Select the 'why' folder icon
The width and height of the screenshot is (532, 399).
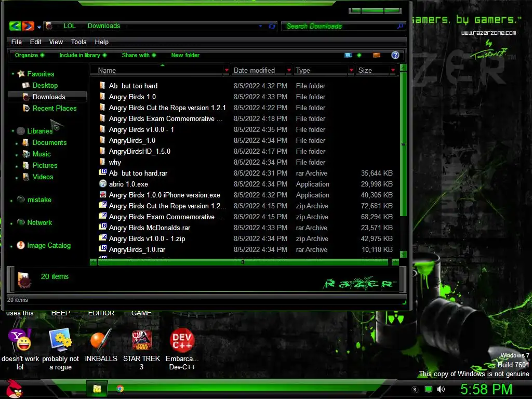(102, 162)
